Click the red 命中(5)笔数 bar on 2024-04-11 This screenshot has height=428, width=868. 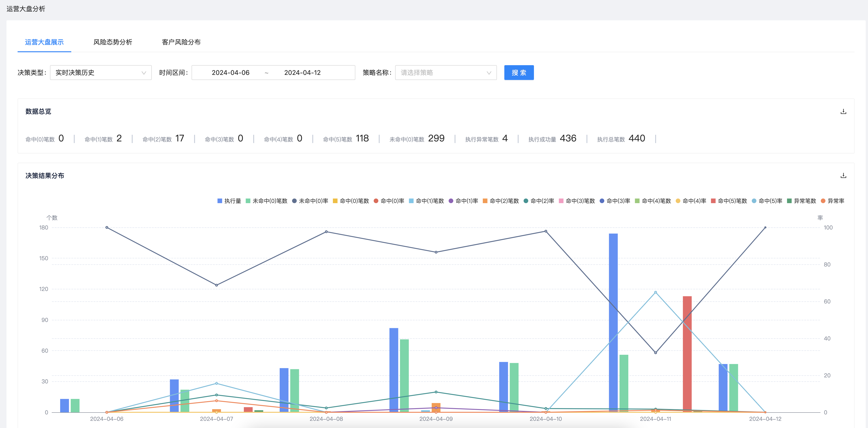coord(687,354)
